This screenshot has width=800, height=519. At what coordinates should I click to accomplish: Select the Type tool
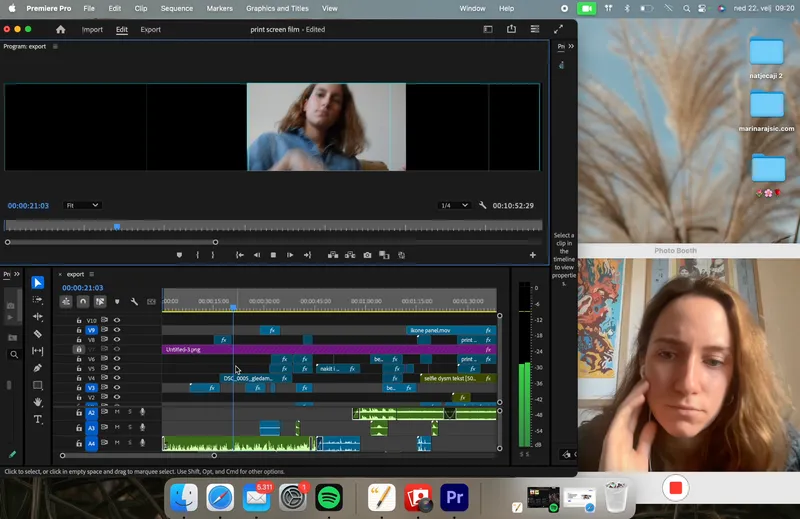pyautogui.click(x=37, y=419)
